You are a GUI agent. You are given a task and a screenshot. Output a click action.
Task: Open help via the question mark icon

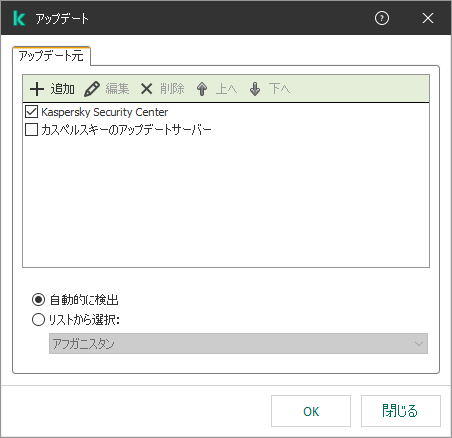tap(382, 18)
